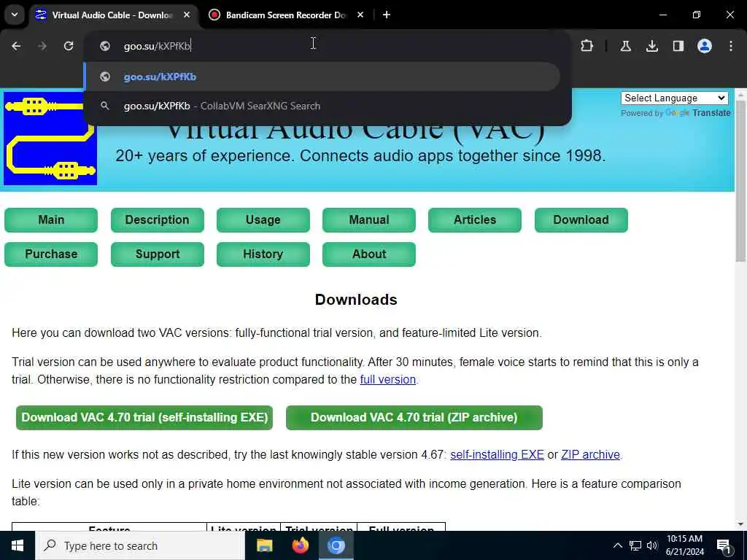Image resolution: width=747 pixels, height=560 pixels.
Task: Open the tab search dropdown arrow
Action: click(15, 15)
